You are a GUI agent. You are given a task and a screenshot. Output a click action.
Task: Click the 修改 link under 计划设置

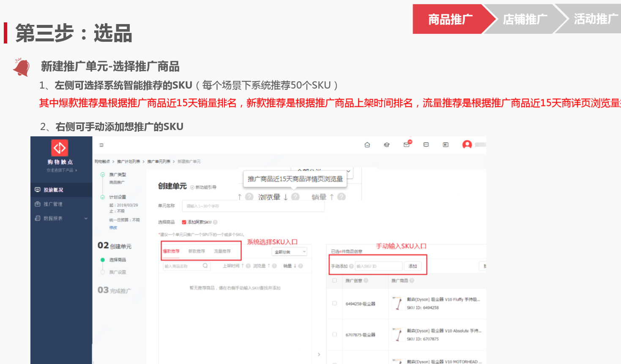click(113, 228)
